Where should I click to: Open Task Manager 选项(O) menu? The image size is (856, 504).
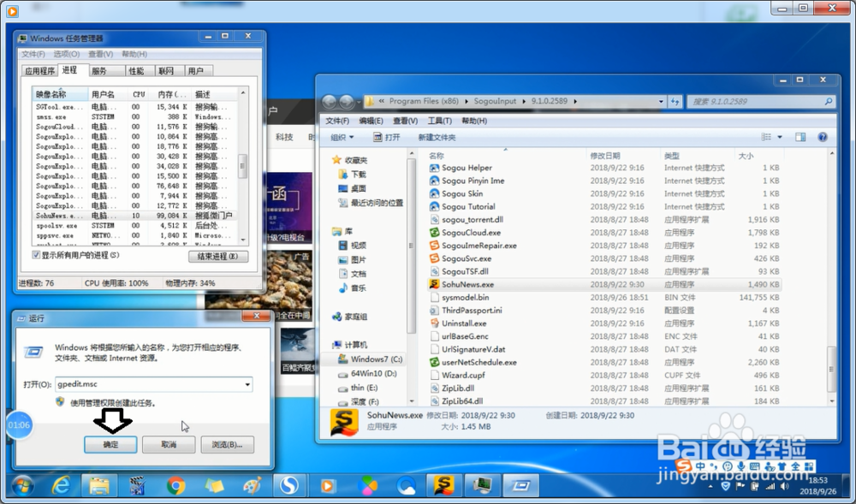66,54
